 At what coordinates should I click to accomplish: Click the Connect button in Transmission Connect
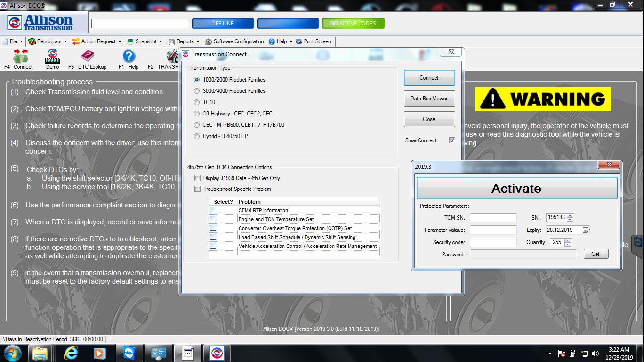coord(429,78)
